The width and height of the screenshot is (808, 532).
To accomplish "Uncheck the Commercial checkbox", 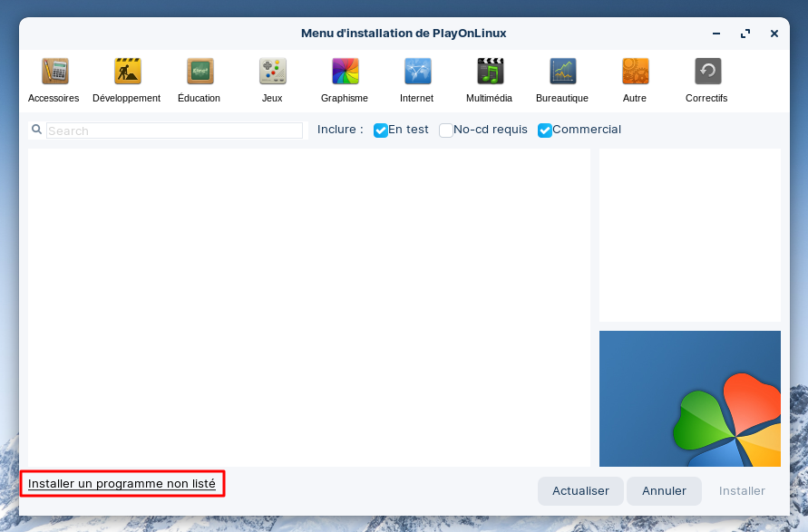I will (x=545, y=131).
